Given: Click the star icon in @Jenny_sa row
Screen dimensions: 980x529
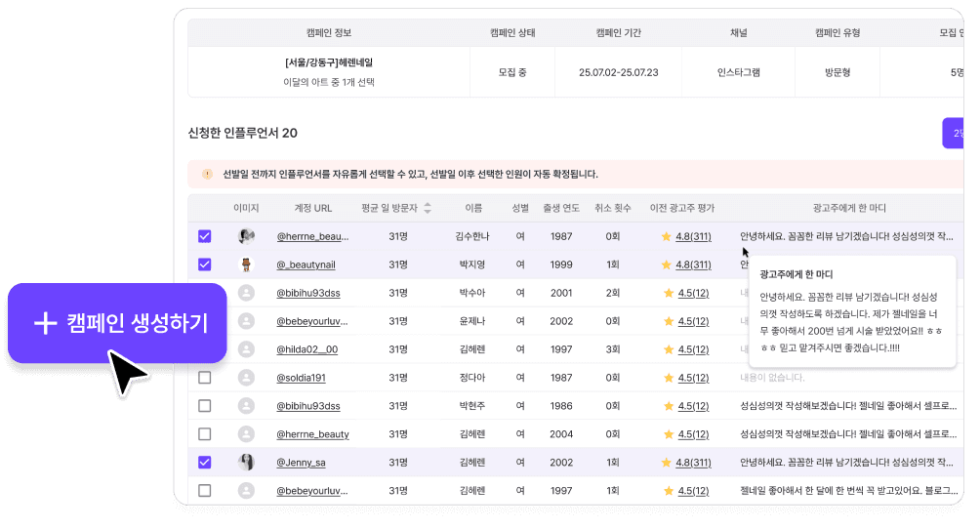Looking at the screenshot, I should 667,462.
